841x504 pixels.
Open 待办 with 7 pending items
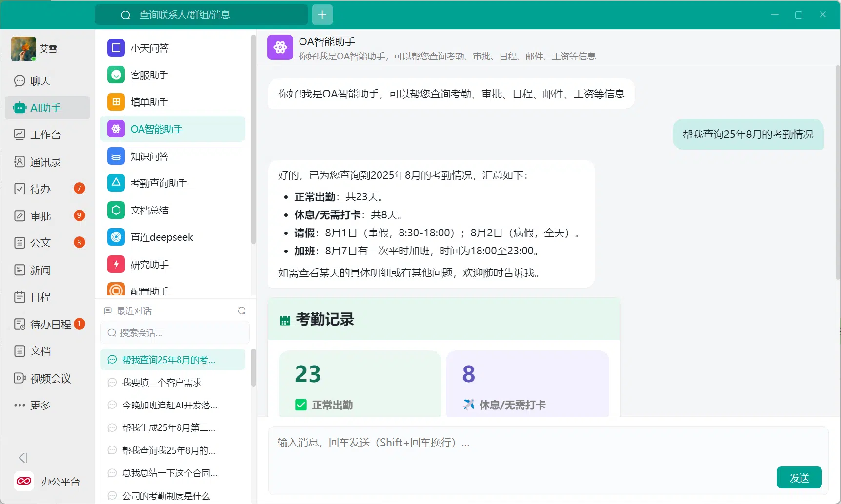click(x=47, y=189)
